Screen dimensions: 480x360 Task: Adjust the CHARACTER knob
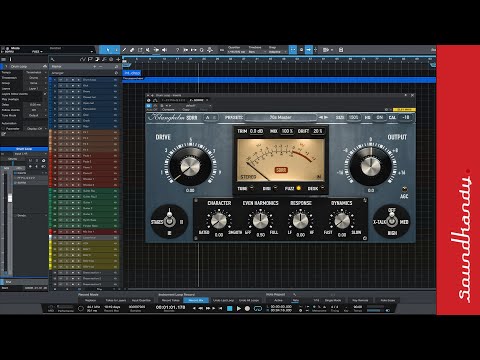tap(219, 220)
